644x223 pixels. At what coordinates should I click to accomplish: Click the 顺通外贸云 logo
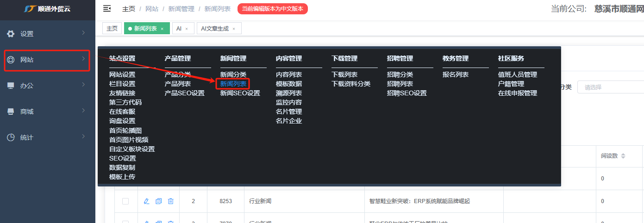(x=47, y=9)
